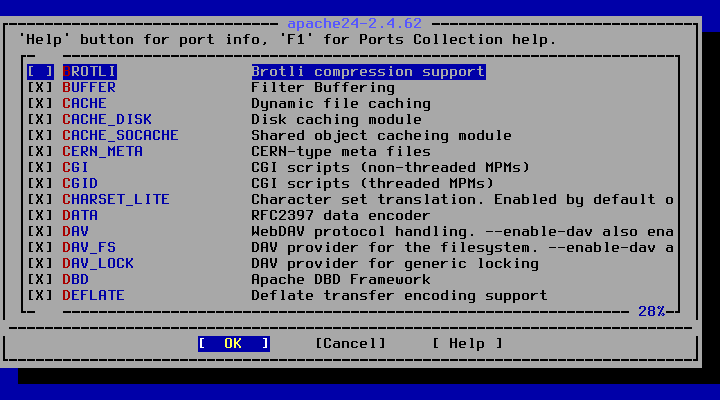
Task: Click the apache24-2.4.62 dialog title
Action: [x=355, y=23]
